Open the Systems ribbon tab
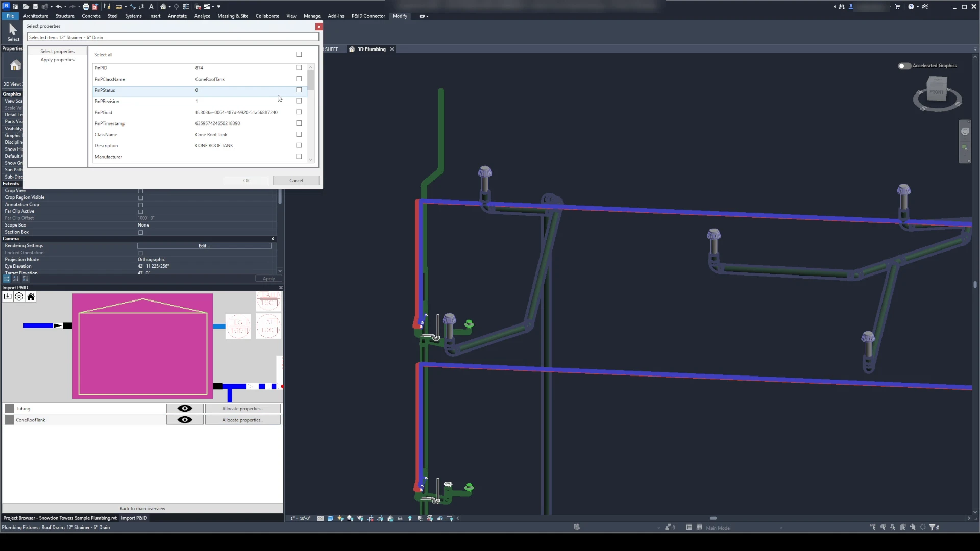The width and height of the screenshot is (980, 551). [133, 16]
